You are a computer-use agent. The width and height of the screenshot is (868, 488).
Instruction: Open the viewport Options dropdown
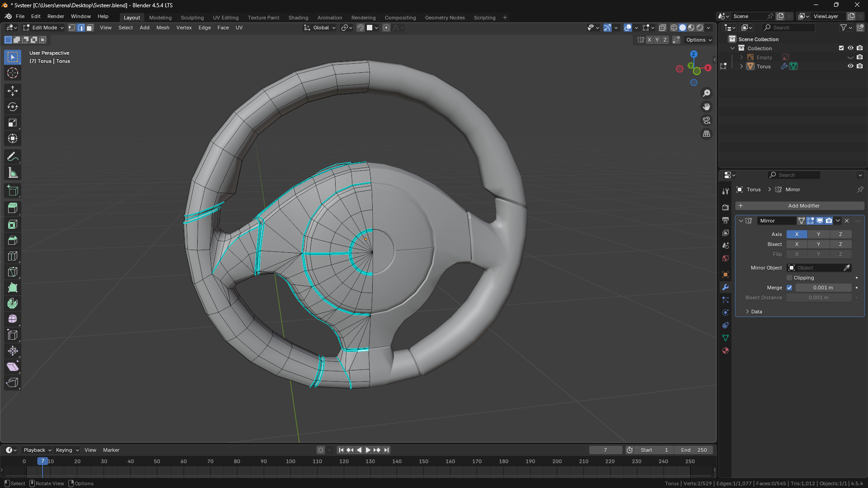(x=699, y=40)
